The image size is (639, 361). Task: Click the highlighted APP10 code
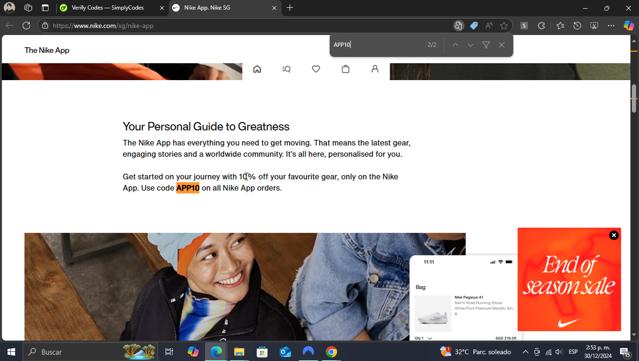[188, 188]
